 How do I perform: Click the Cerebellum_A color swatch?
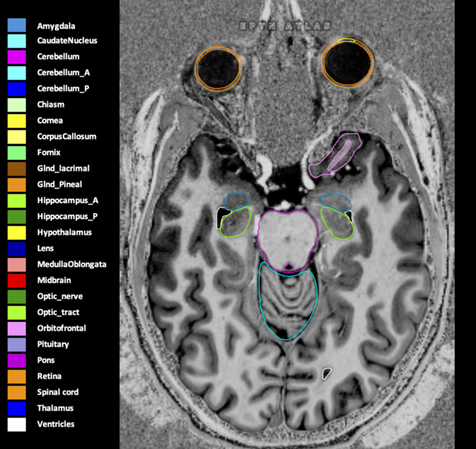(x=17, y=73)
